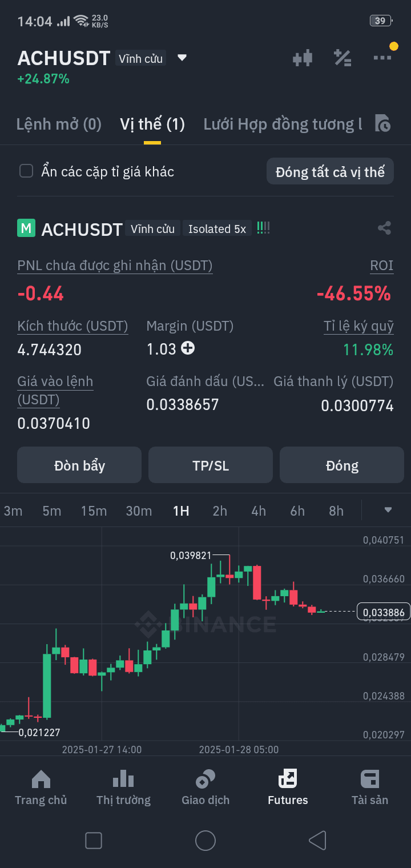This screenshot has height=868, width=411.
Task: Select the 4h timeframe
Action: pyautogui.click(x=259, y=511)
